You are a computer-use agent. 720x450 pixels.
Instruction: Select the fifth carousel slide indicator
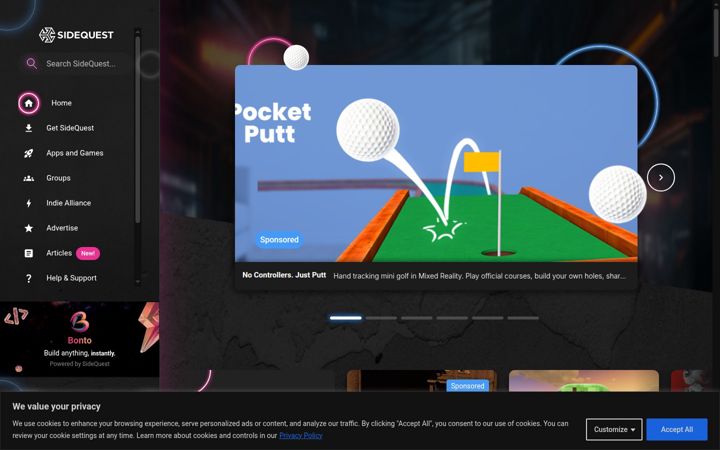click(x=487, y=318)
